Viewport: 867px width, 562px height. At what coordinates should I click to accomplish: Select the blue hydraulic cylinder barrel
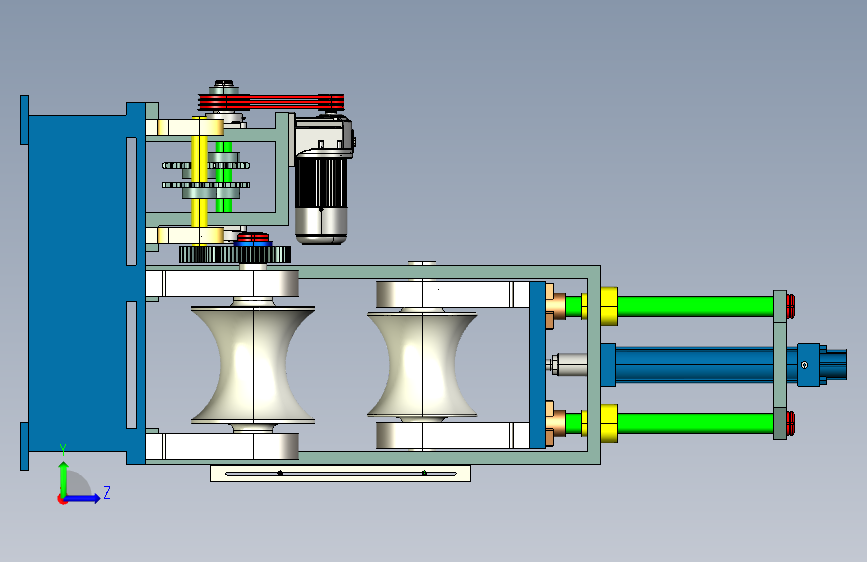click(x=694, y=365)
